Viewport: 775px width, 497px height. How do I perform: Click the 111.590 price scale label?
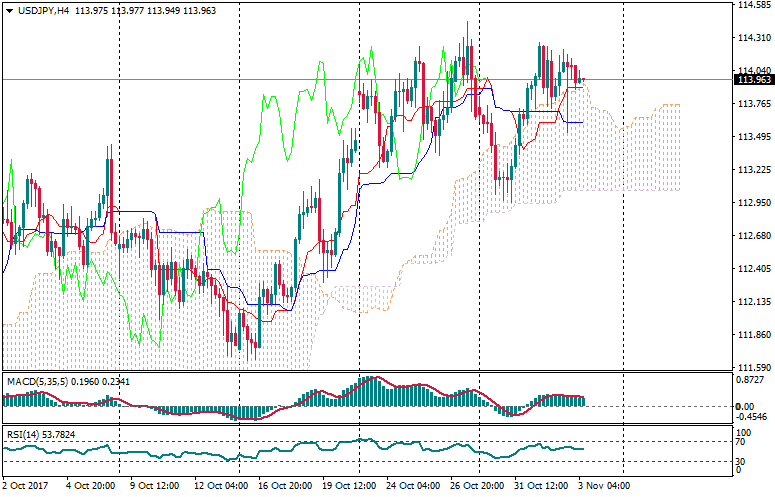[751, 368]
